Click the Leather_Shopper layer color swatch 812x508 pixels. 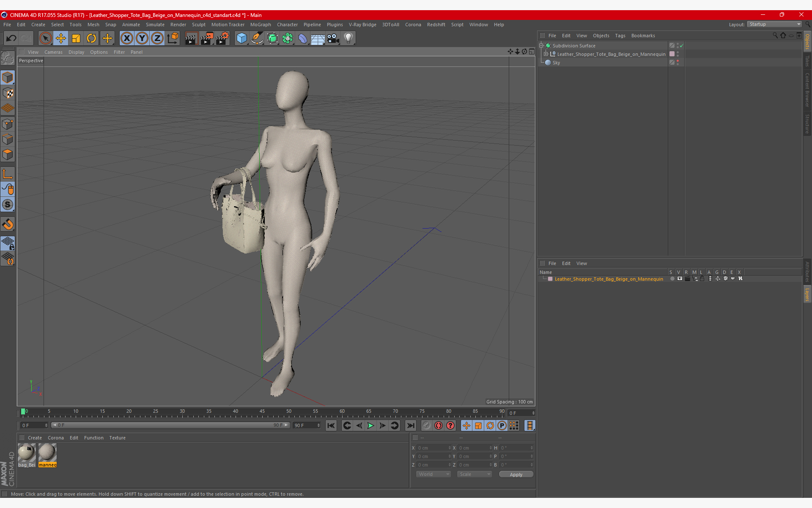(550, 279)
